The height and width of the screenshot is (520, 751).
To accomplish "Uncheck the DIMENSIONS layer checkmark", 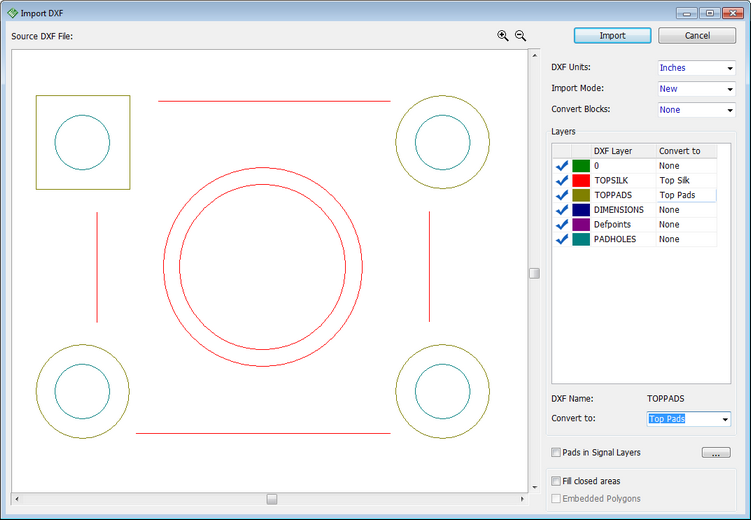I will click(x=561, y=210).
